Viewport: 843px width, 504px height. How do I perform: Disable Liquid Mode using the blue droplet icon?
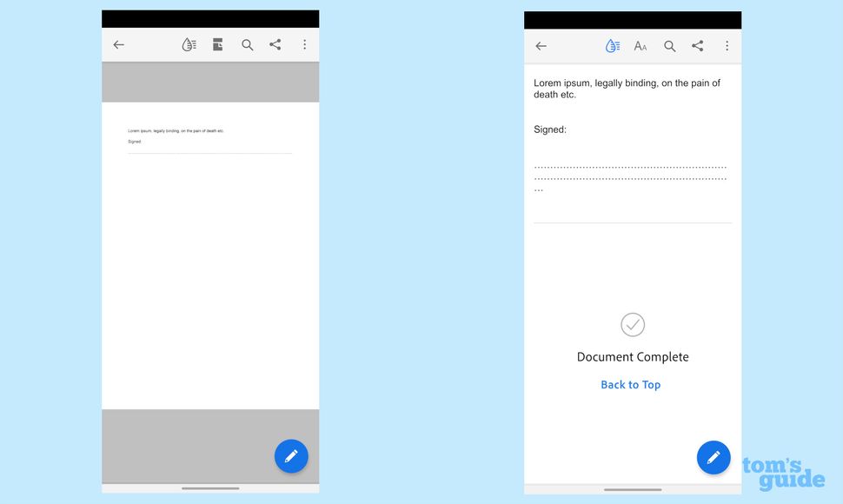pos(613,45)
